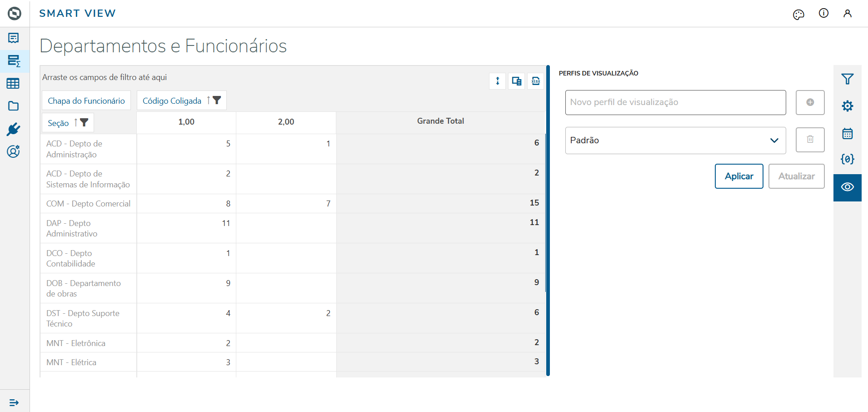Select the pivot table icon in left sidebar
The width and height of the screenshot is (868, 412).
(x=14, y=61)
